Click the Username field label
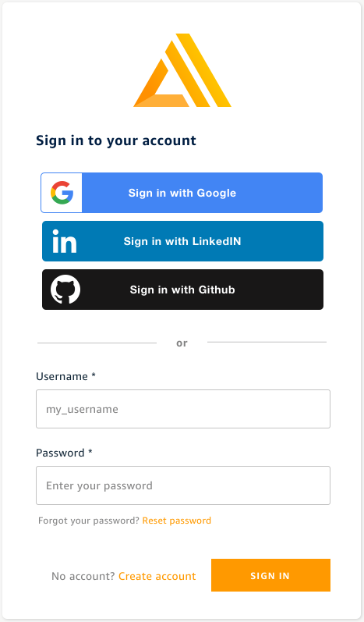This screenshot has width=364, height=622. point(62,376)
